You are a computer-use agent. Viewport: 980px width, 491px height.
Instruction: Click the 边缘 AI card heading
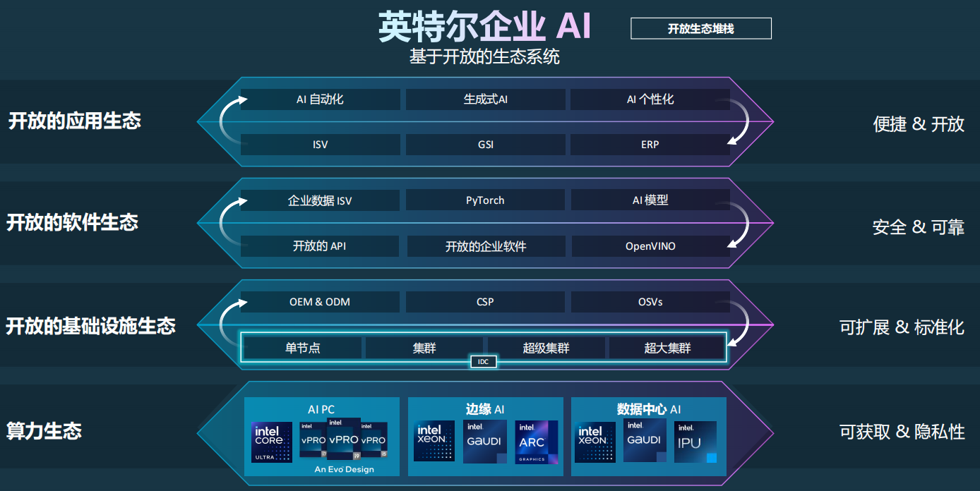485,409
